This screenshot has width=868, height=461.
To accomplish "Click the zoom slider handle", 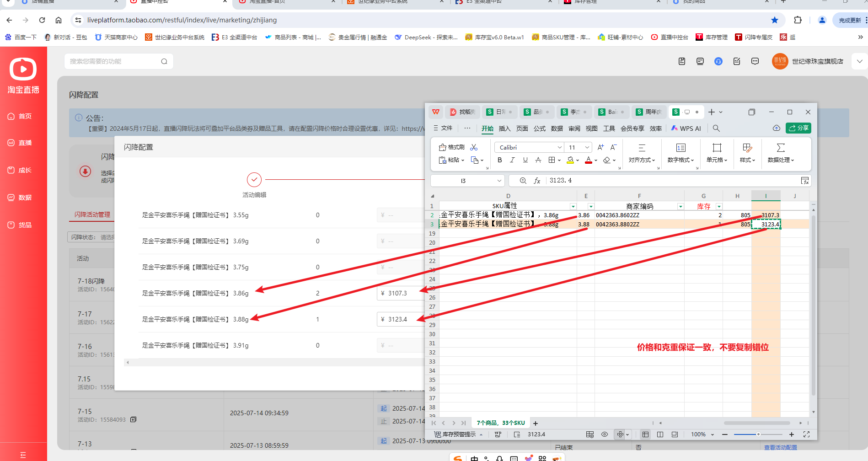I will (x=758, y=434).
